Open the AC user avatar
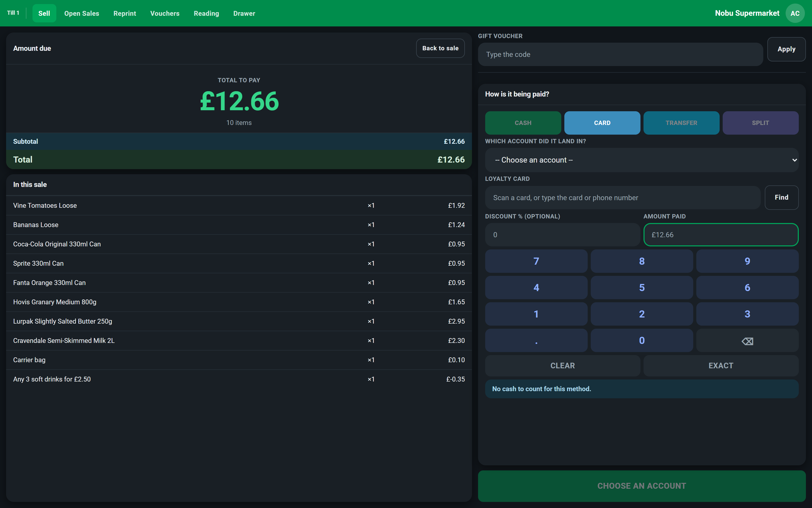Screen dimensions: 812x508 click(x=794, y=13)
